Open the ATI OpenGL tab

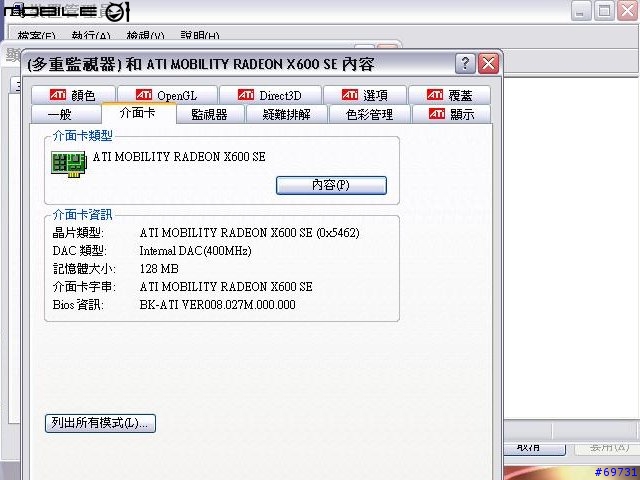(x=167, y=95)
